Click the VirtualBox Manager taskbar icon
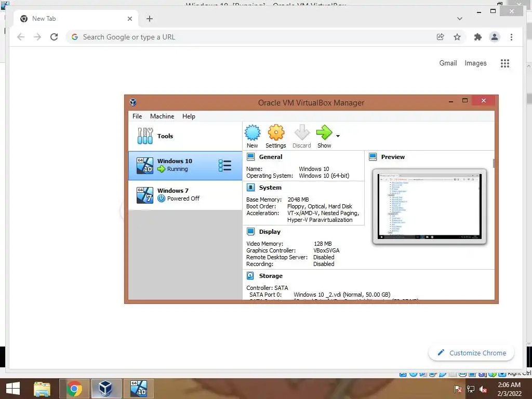Screen dimensions: 532x399 pos(106,389)
